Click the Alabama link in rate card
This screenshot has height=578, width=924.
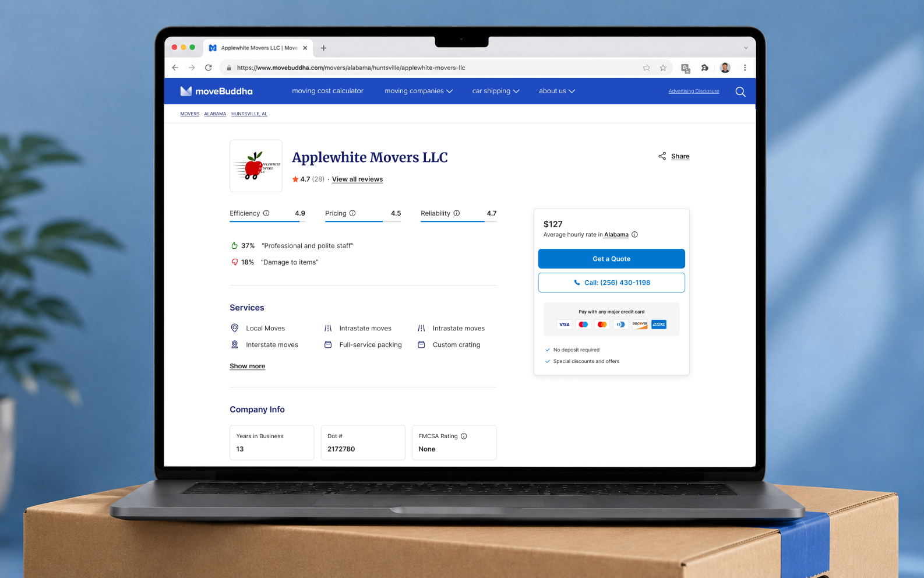pos(616,235)
